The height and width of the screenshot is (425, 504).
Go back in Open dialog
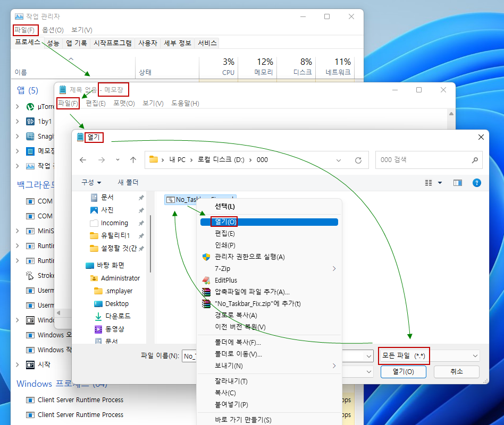pos(83,160)
